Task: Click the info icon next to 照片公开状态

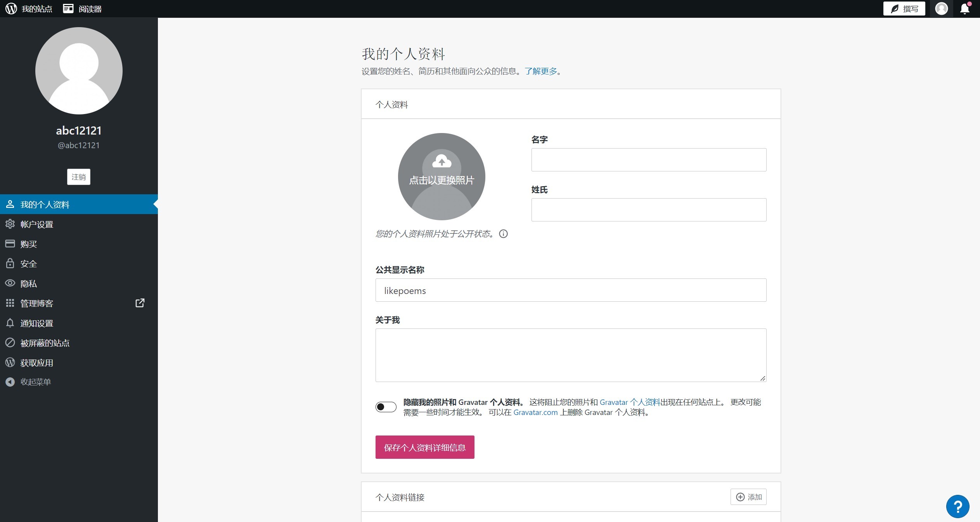Action: click(503, 234)
